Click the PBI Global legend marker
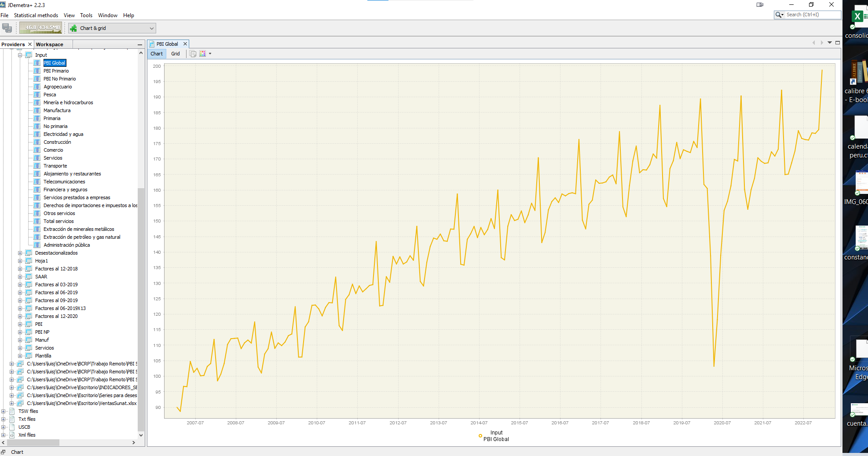Viewport: 868px width, 456px height. (x=480, y=436)
